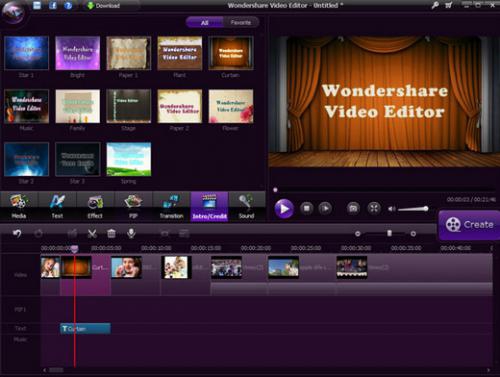The width and height of the screenshot is (500, 377).
Task: Open the Intro/Credit tab
Action: tap(209, 206)
